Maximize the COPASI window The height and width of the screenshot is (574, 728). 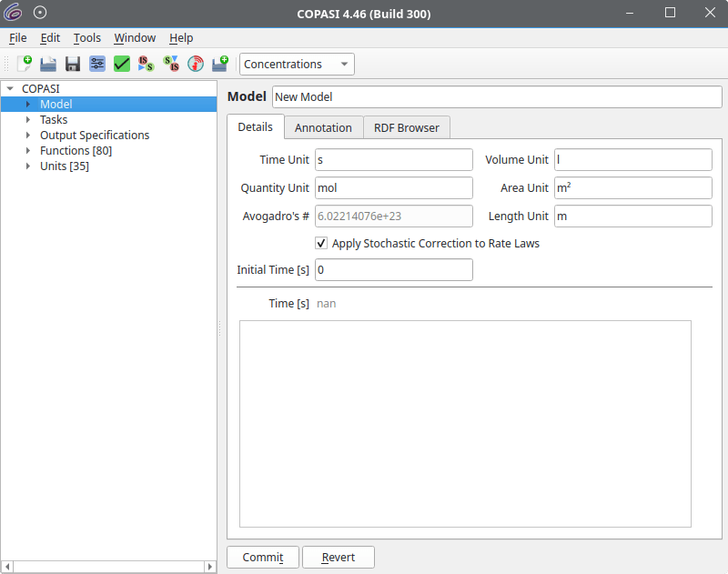coord(670,13)
